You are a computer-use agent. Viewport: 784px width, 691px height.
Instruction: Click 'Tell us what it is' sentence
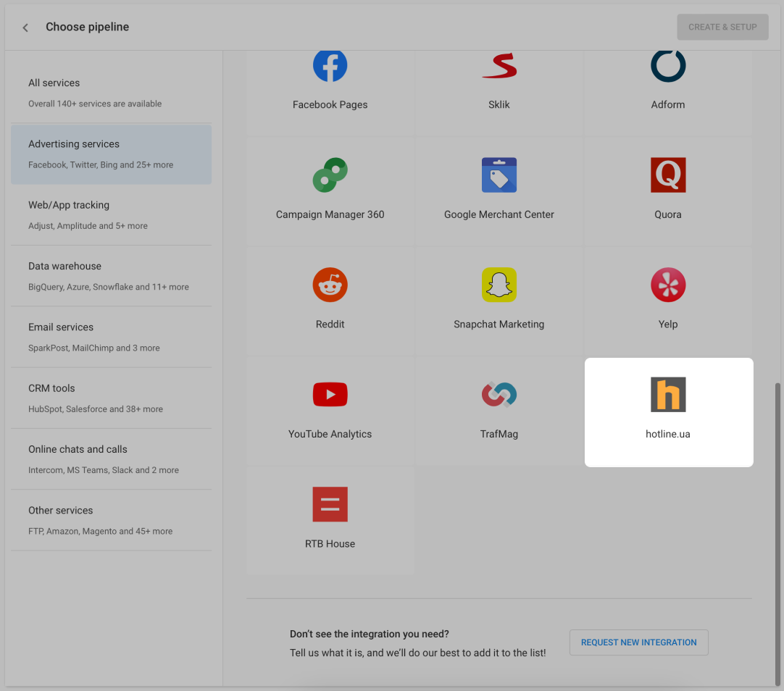(417, 653)
